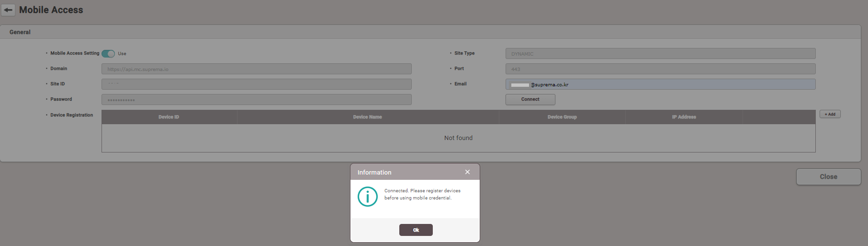Click the circled info icon in the dialog
Screen dimensions: 868x246
pos(368,197)
